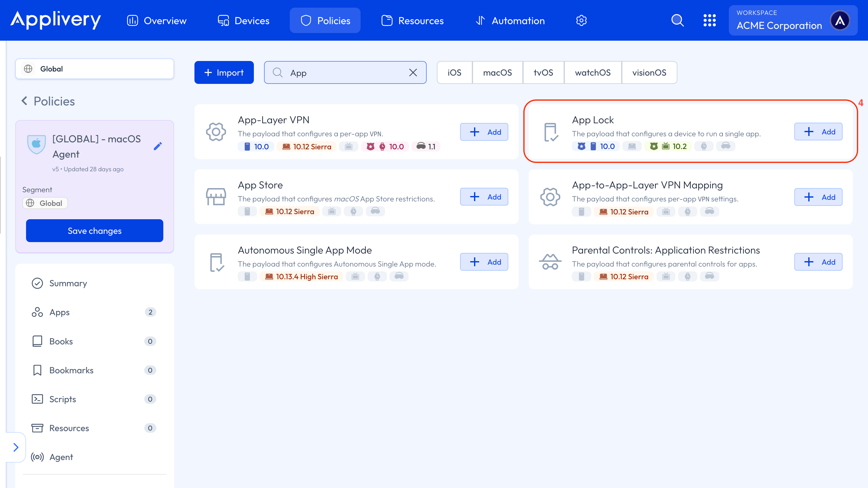The width and height of the screenshot is (868, 488).
Task: Toggle the iOS platform filter
Action: [x=454, y=72]
